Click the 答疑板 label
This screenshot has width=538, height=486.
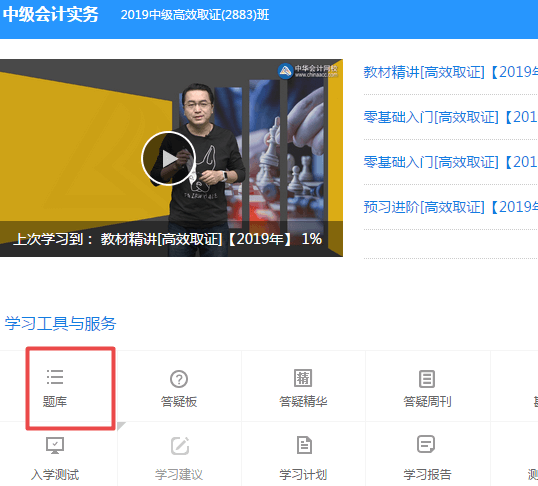pyautogui.click(x=179, y=401)
